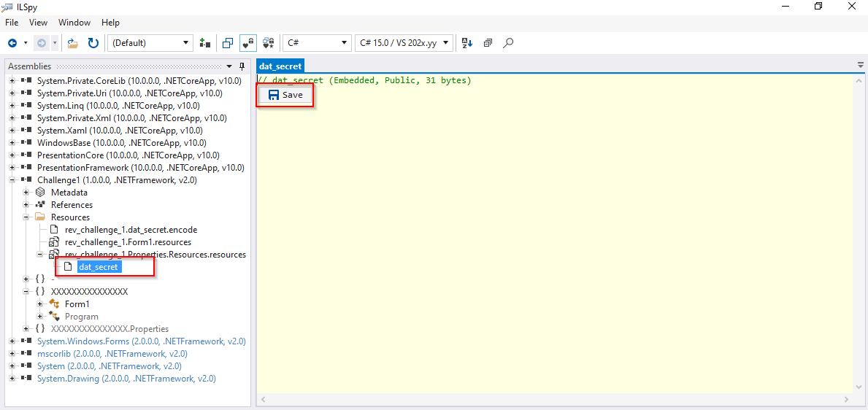Click the Search magnifier icon

click(x=508, y=42)
